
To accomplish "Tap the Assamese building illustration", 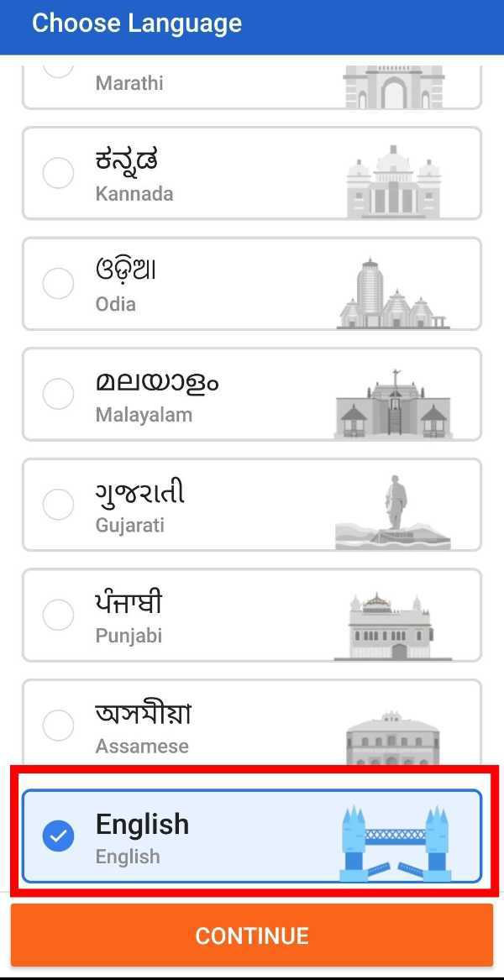I will point(393,737).
